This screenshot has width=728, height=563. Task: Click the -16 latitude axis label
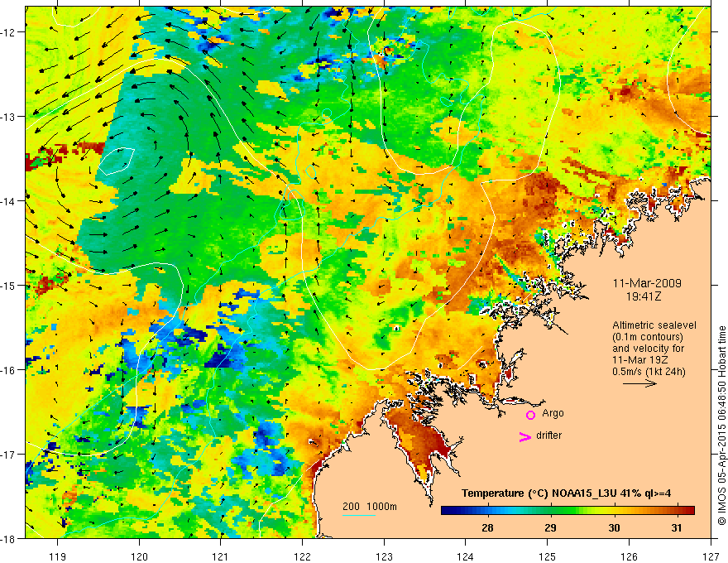(x=9, y=370)
